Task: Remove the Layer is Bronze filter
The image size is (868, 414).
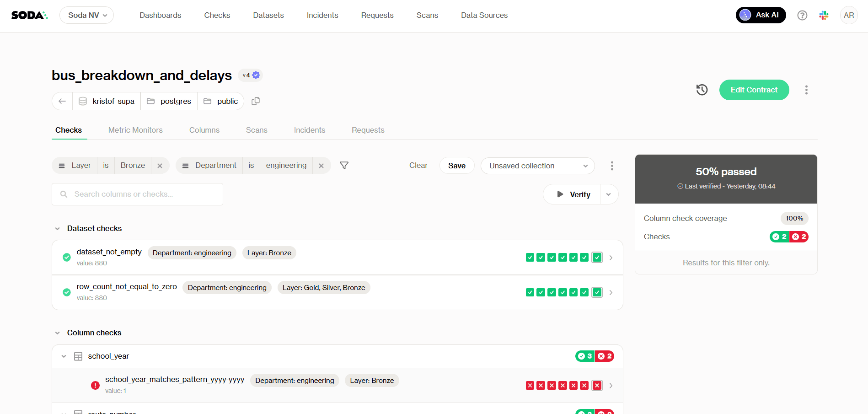Action: (x=160, y=165)
